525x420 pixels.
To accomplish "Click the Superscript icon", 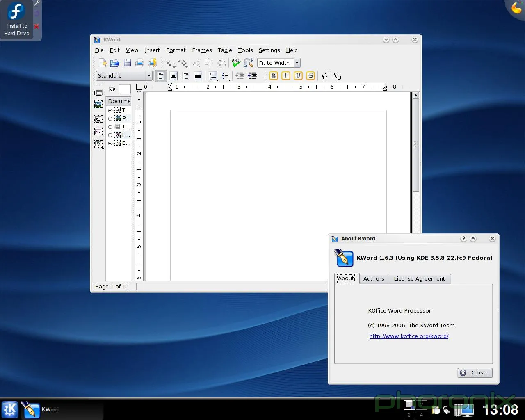I will [x=325, y=76].
